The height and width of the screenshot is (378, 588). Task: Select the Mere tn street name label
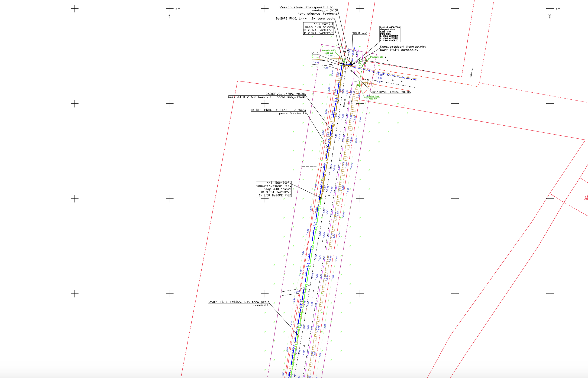click(344, 103)
